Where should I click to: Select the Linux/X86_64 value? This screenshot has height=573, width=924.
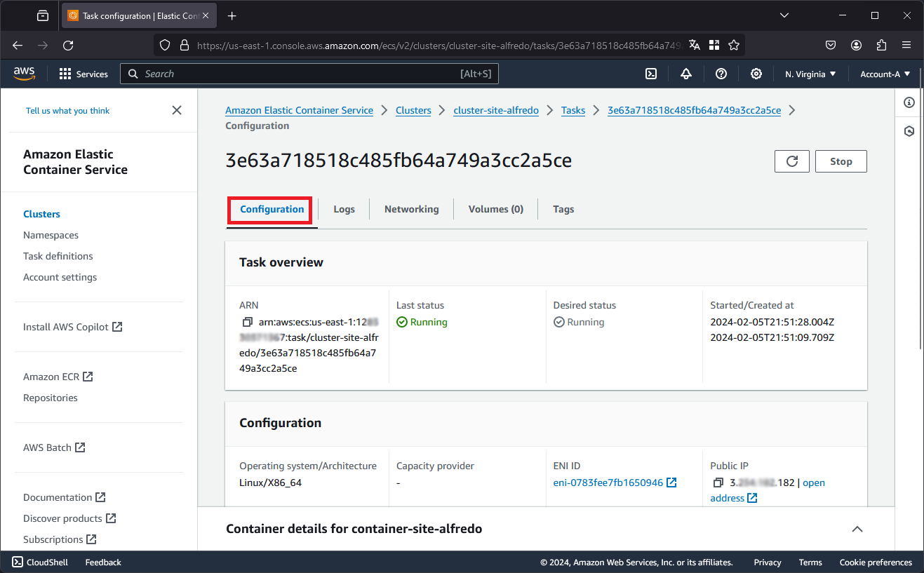271,483
